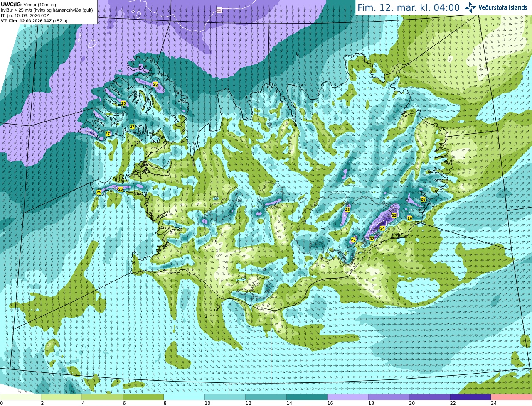Pick the 14–16 m/s dark teal legend swatch
The height and width of the screenshot is (406, 532).
[x=307, y=397]
